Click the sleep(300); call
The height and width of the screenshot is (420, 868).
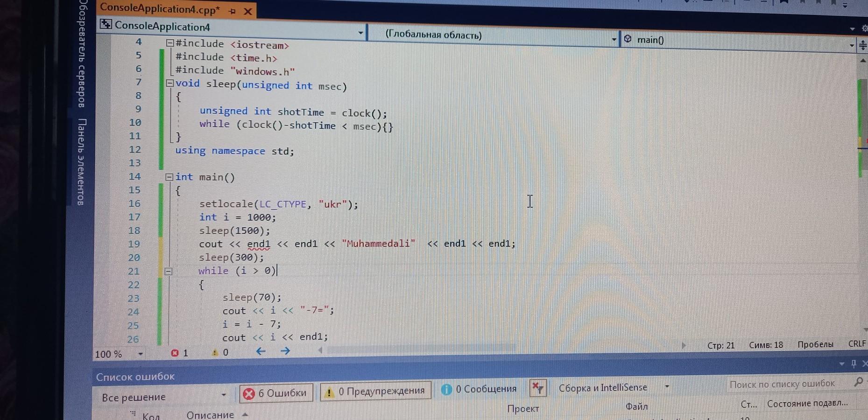tap(231, 258)
